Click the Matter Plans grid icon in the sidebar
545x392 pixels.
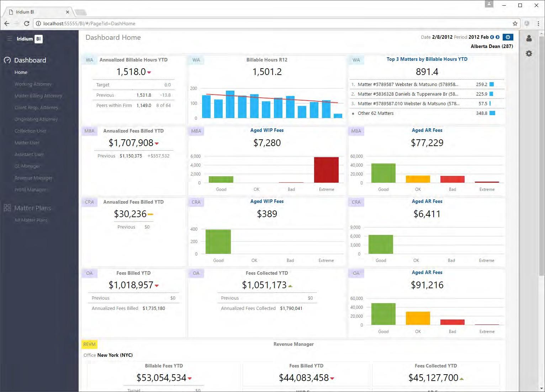[x=7, y=208]
